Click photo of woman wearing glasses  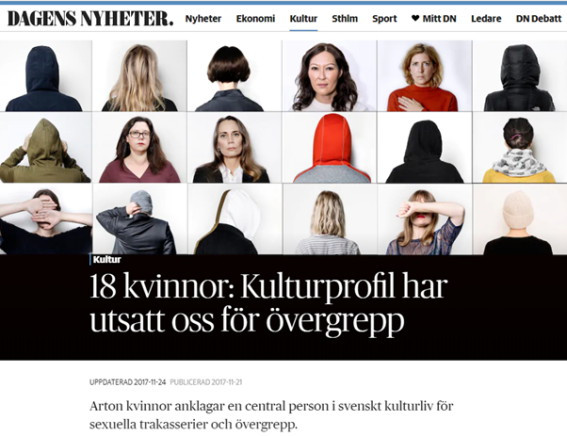[140, 148]
